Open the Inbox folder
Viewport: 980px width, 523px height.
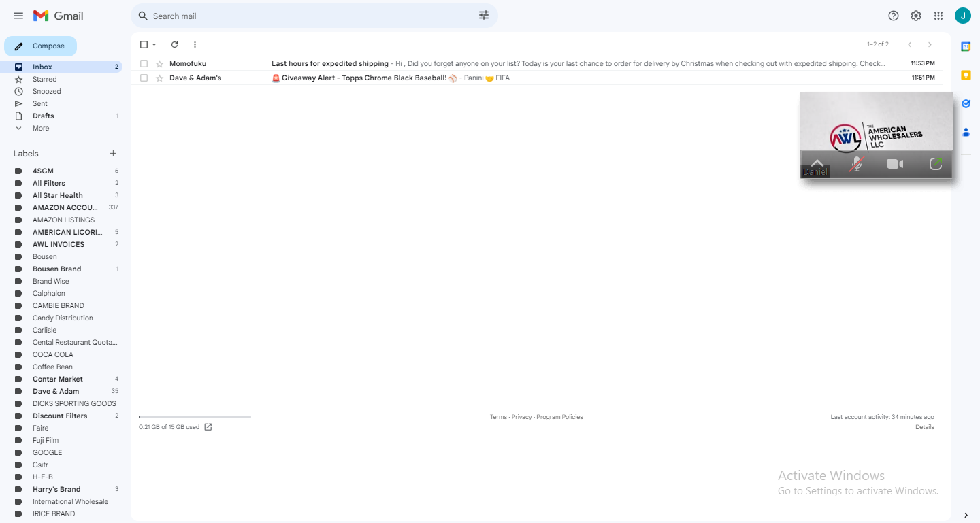(61, 67)
